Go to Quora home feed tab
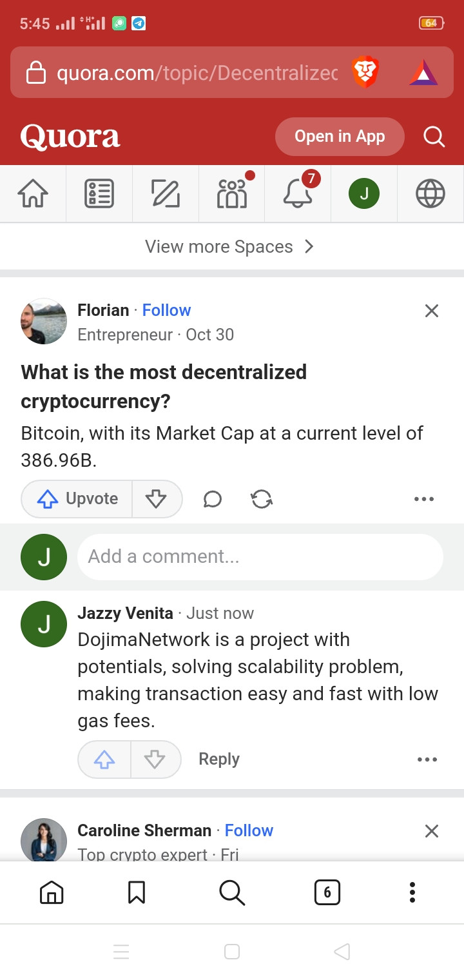The height and width of the screenshot is (980, 464). pos(33,193)
